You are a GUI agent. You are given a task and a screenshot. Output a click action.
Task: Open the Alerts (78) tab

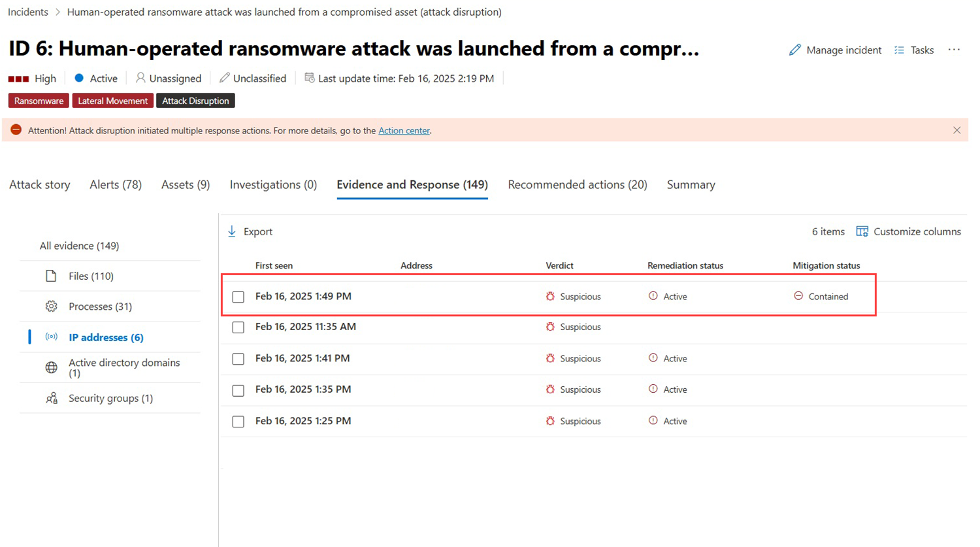(x=116, y=185)
